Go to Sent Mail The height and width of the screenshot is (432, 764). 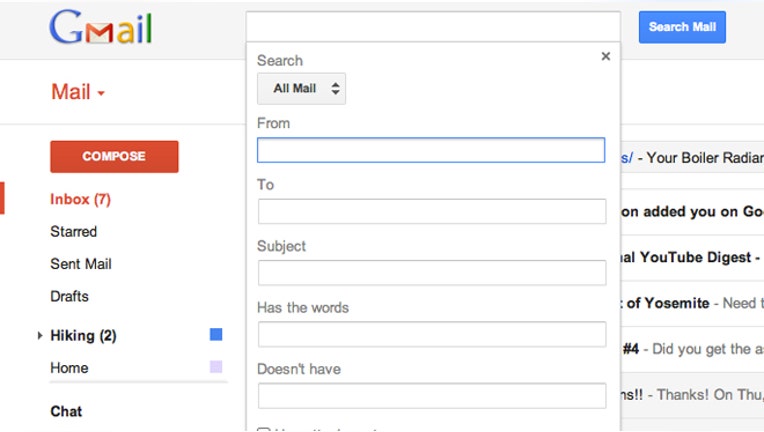81,263
